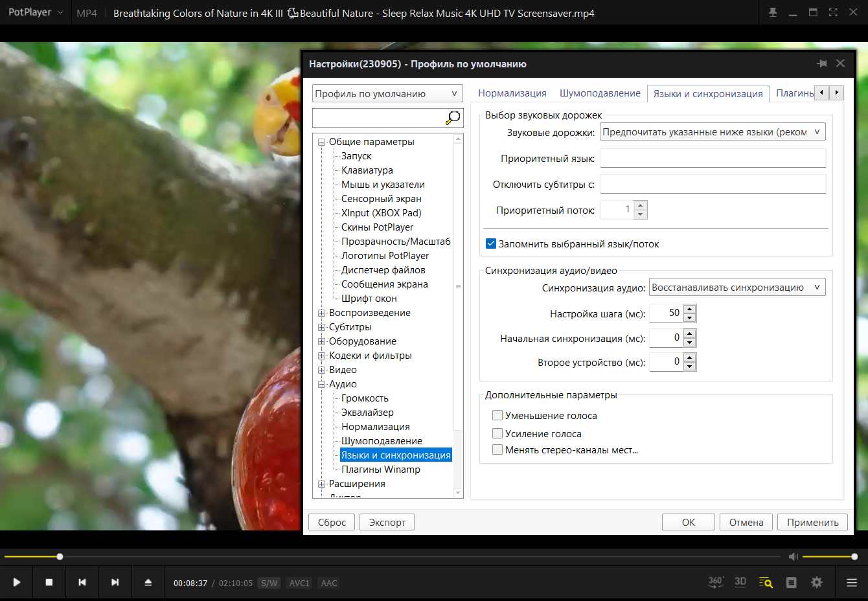Click the Применить button
Viewport: 868px width, 601px height.
coord(813,522)
